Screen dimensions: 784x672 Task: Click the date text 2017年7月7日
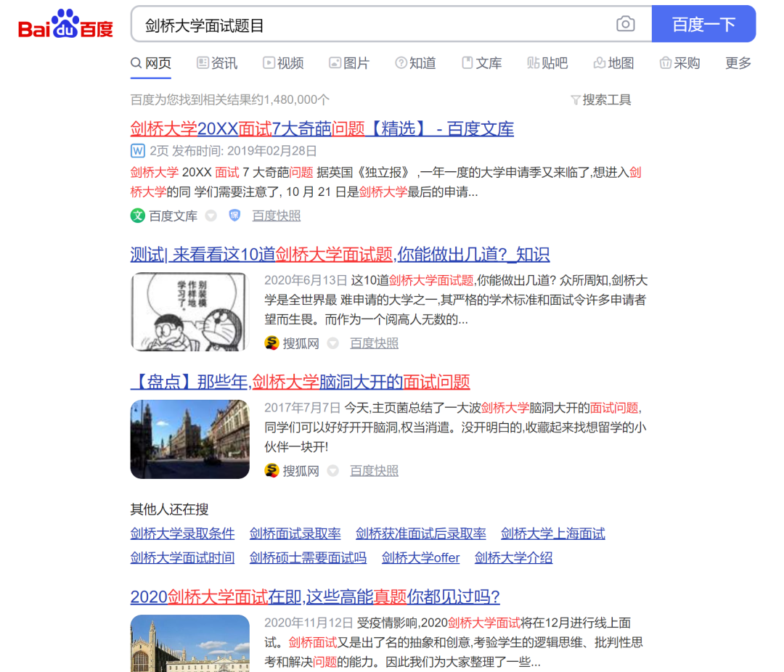tap(303, 408)
